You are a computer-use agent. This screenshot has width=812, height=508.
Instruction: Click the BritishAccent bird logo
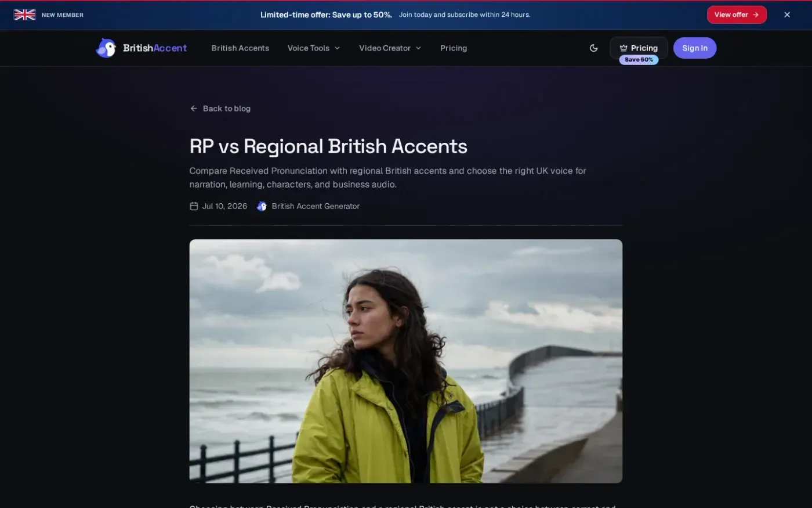pos(106,48)
